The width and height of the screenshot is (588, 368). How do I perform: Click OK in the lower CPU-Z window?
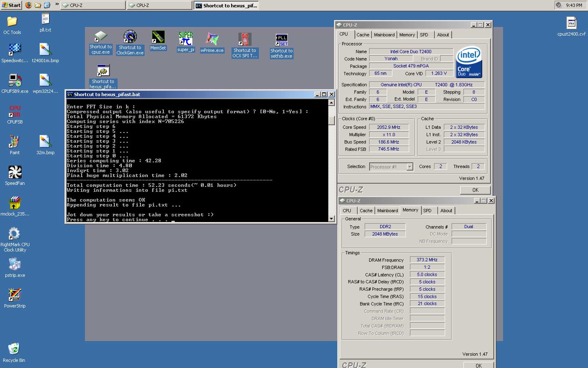click(x=479, y=365)
